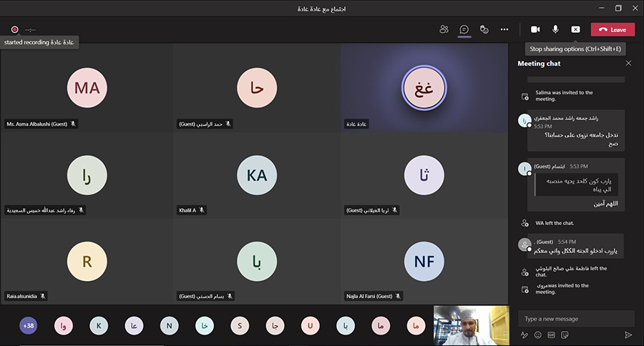Stop sharing the screen

coord(576,29)
